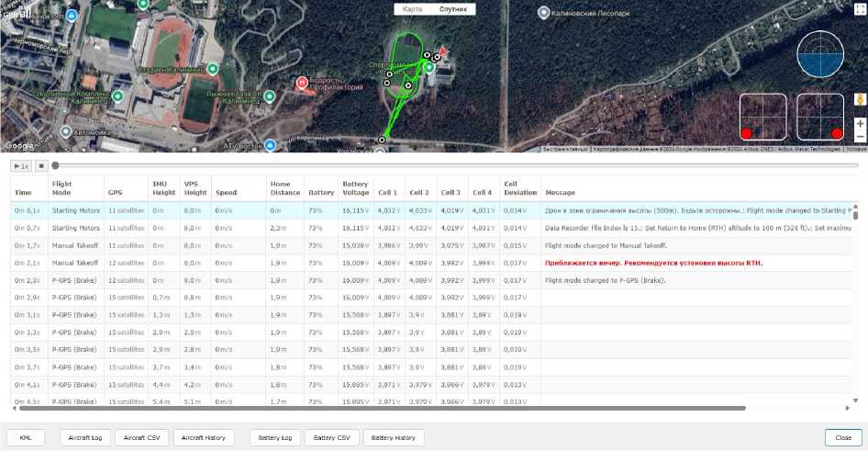868x451 pixels.
Task: Click the Калиновский Лесопарк map pin
Action: [x=544, y=12]
